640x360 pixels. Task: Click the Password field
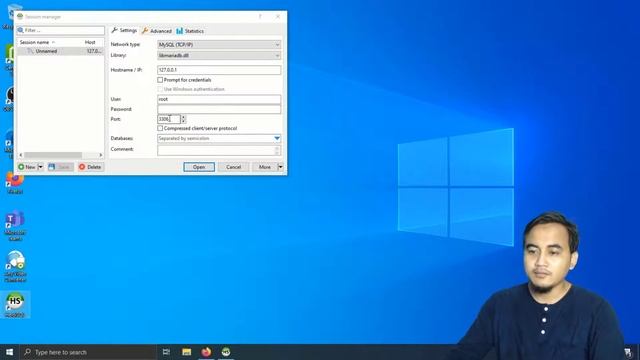[219, 109]
